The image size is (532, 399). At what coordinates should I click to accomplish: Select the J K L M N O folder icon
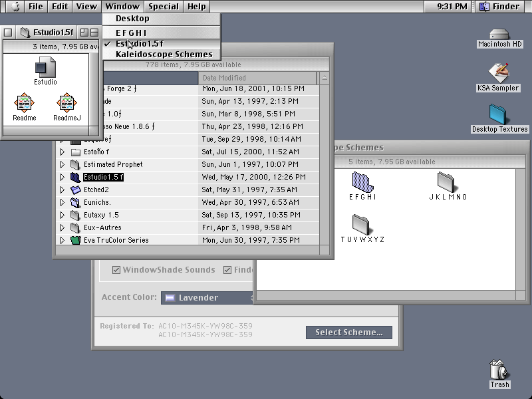pos(446,182)
